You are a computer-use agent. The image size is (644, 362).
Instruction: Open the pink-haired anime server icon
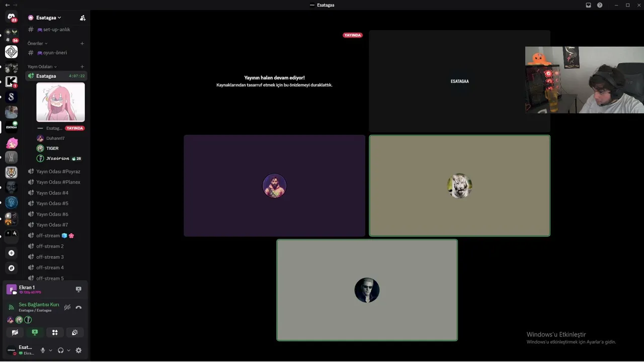[11, 143]
